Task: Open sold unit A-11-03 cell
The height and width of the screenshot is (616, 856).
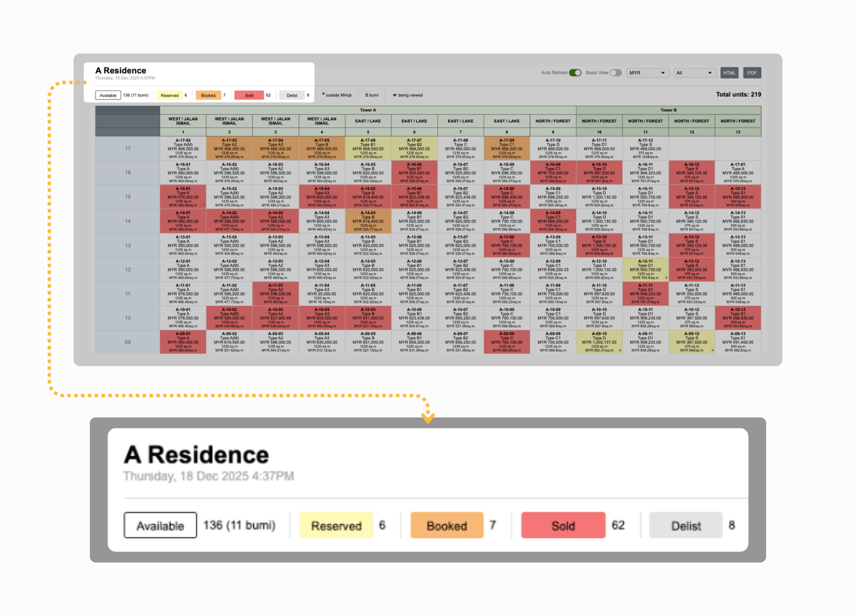Action: click(x=276, y=293)
